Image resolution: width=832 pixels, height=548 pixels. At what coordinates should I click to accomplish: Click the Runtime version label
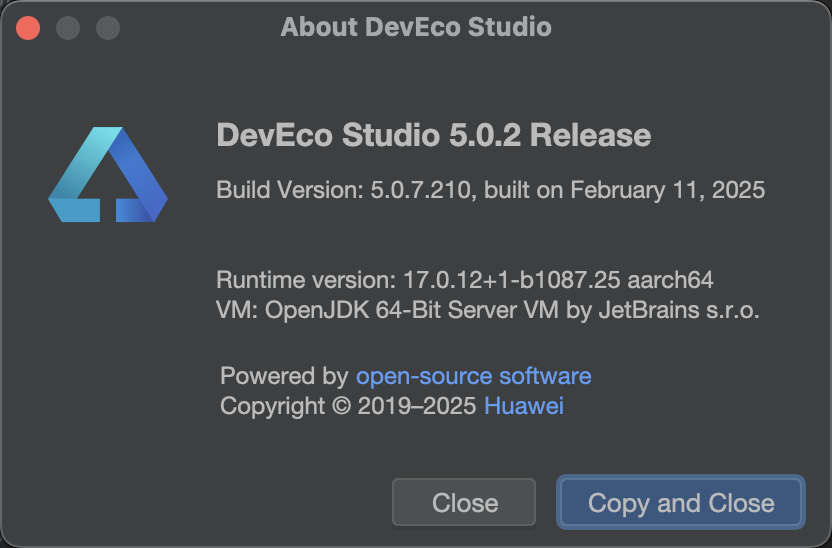(306, 278)
